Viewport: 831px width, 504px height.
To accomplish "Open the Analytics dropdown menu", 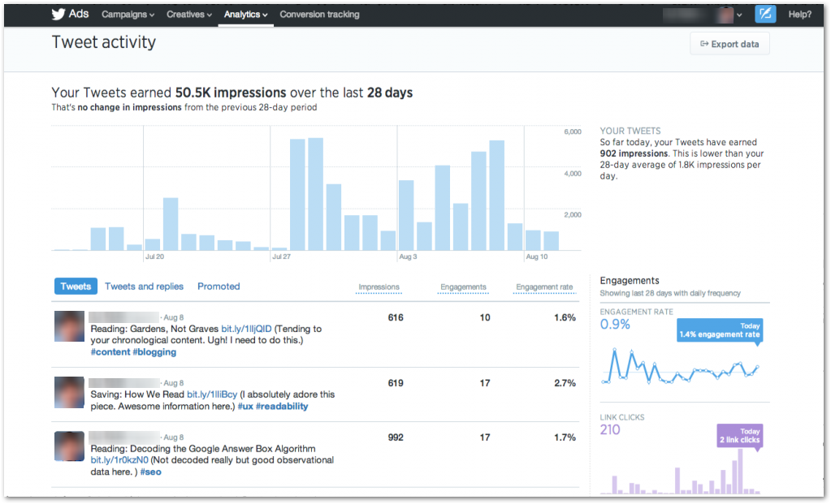I will pos(245,15).
